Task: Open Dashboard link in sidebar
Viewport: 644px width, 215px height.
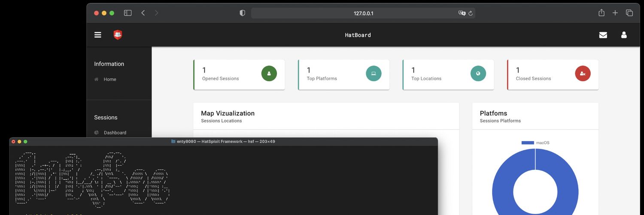Action: coord(115,132)
